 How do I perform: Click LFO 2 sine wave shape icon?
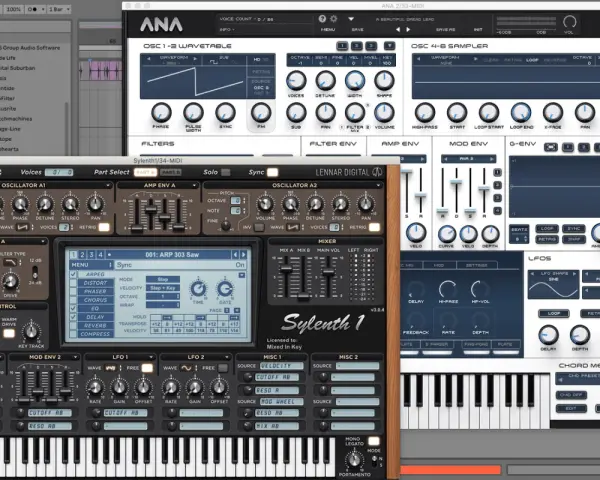186,368
